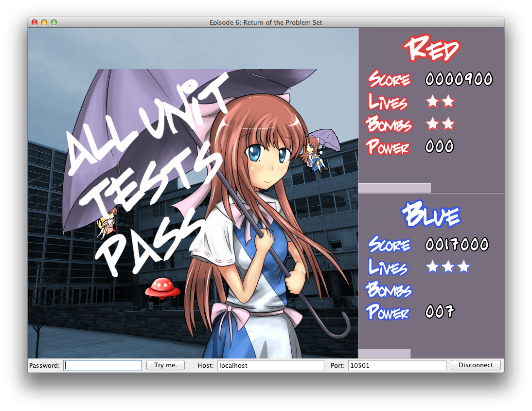Click the Blue player's progress bar
Image resolution: width=532 pixels, height=411 pixels.
[384, 354]
